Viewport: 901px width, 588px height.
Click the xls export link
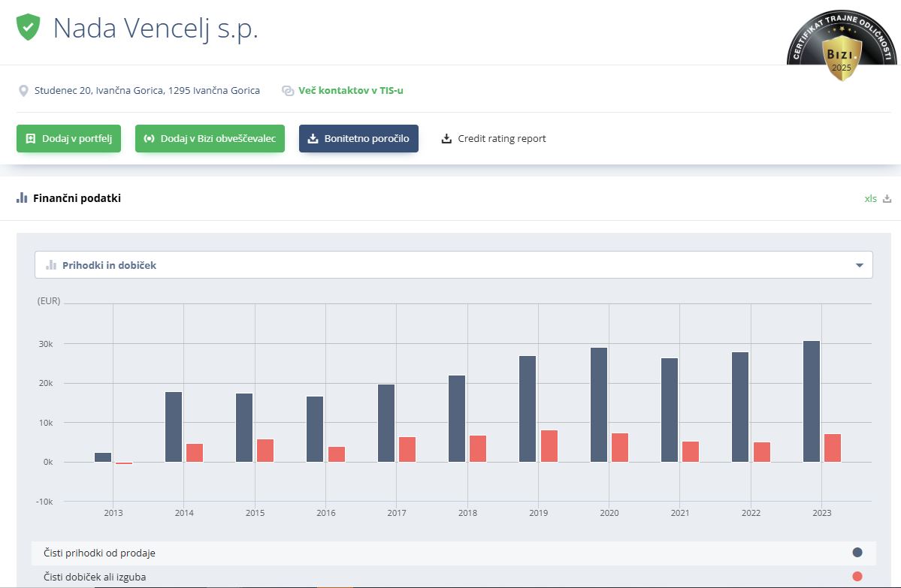870,199
